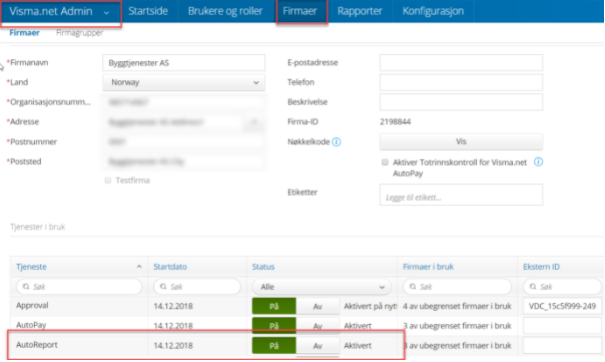Image resolution: width=605 pixels, height=362 pixels.
Task: Click the Vis button for Nøkkelkode
Action: click(461, 141)
